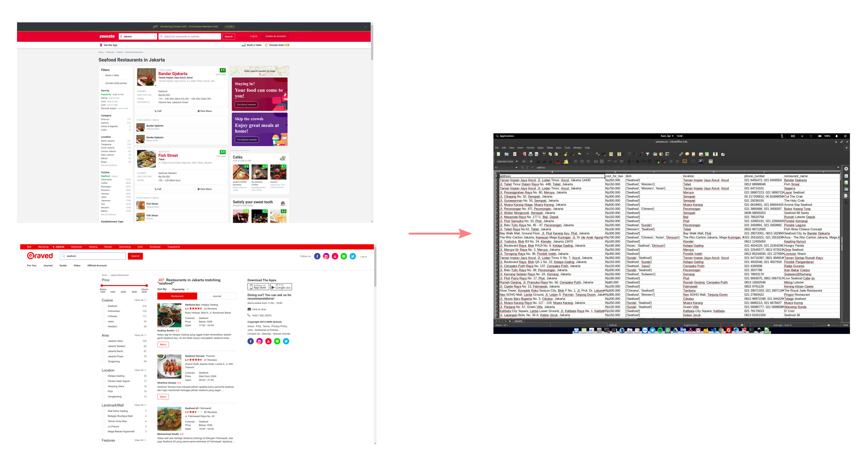Screen dimensions: 868x472
Task: Click the Print icon in Calc toolbar
Action: (x=530, y=154)
